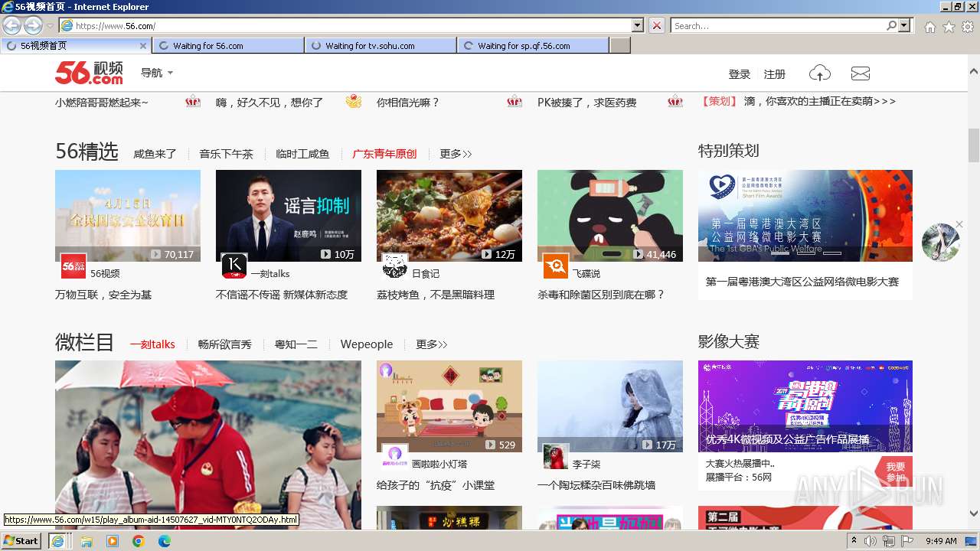Select the 粤知一二 column tab

coord(296,344)
